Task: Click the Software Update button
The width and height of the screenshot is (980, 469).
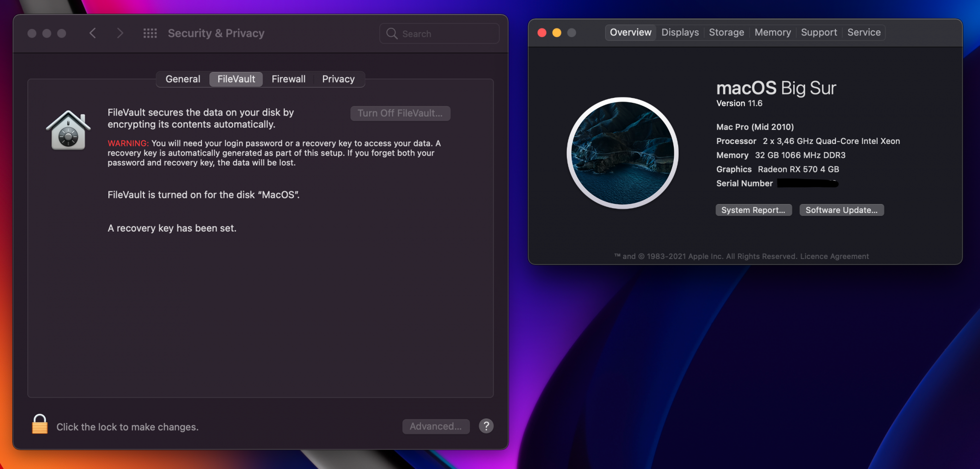Action: [842, 210]
